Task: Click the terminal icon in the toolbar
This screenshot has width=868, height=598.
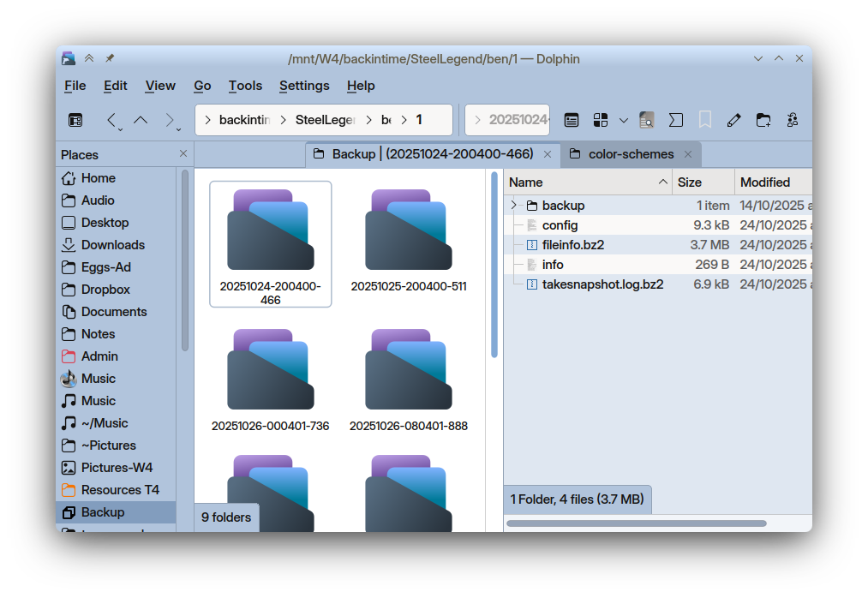Action: tap(675, 120)
